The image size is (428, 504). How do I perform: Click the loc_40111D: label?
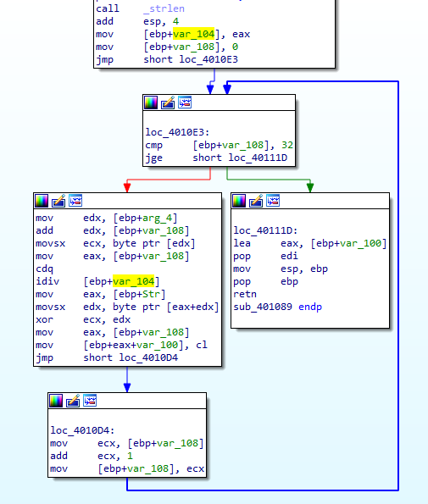coord(265,230)
